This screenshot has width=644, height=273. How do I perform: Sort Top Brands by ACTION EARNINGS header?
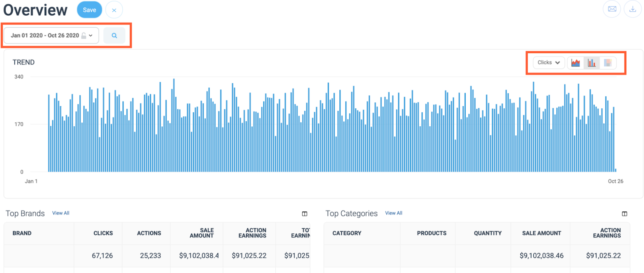252,233
